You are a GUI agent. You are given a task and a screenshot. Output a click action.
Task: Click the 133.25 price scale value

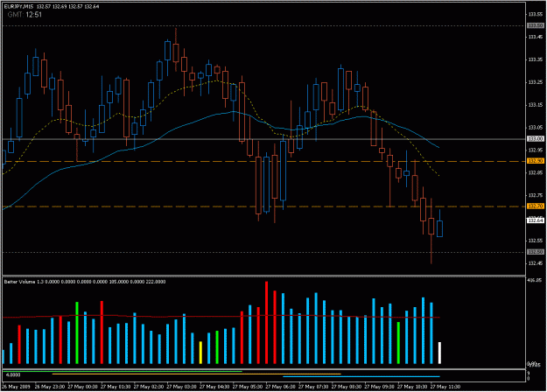[x=536, y=82]
